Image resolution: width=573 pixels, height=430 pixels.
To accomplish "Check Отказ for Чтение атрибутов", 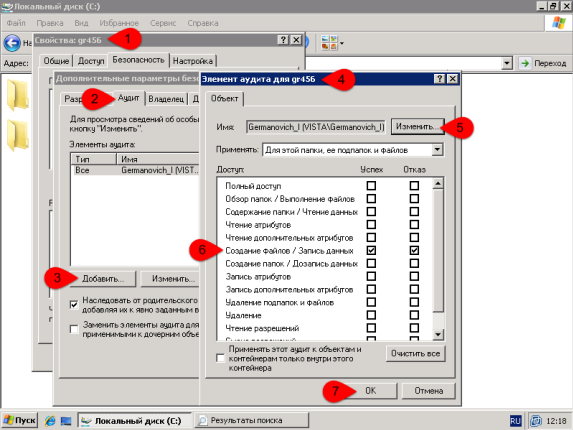I will [x=414, y=225].
